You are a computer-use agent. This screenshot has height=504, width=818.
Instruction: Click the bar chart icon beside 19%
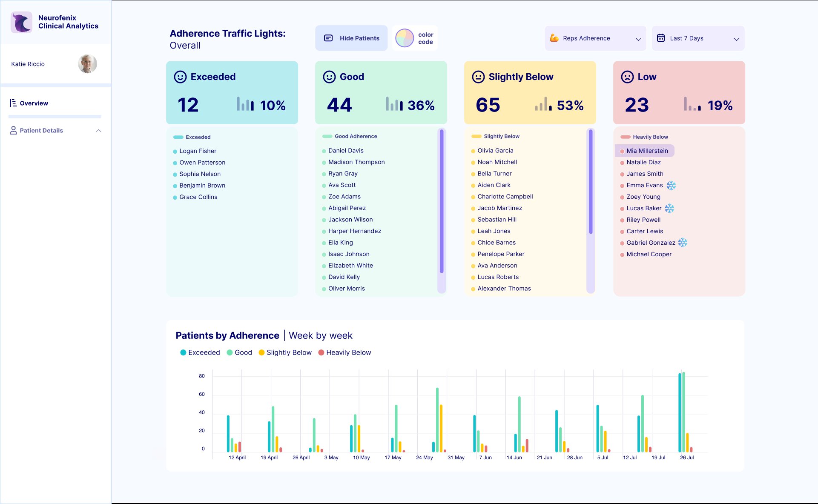692,103
